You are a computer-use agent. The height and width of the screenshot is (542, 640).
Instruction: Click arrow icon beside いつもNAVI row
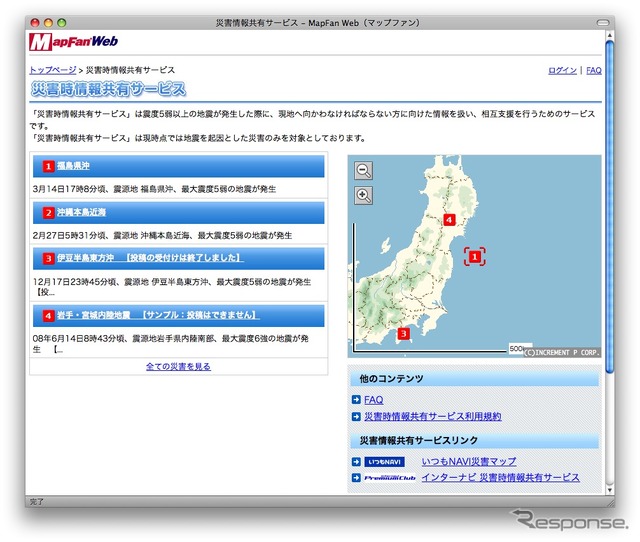point(356,462)
